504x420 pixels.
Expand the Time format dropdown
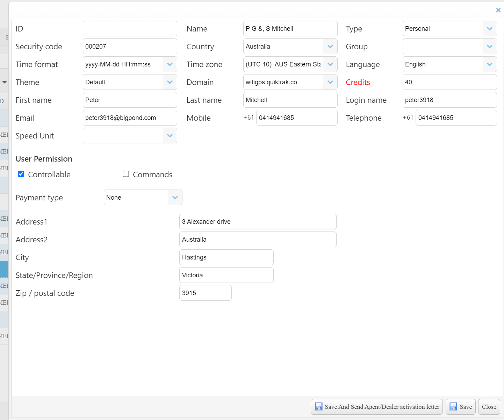point(170,64)
